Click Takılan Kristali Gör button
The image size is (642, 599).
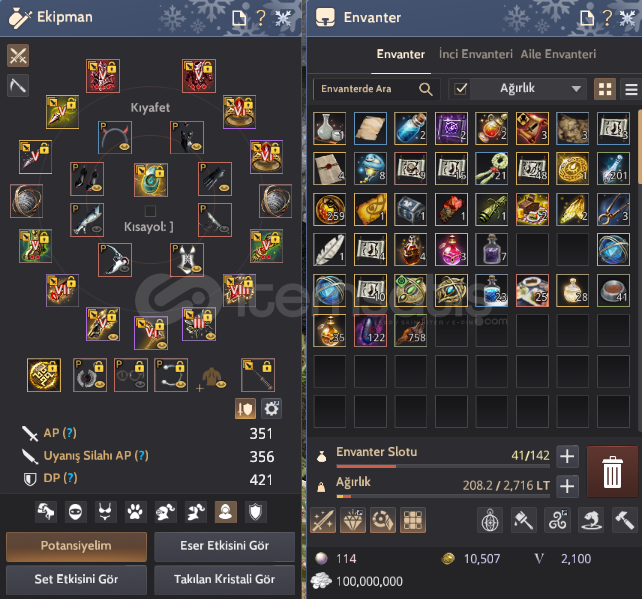tap(224, 579)
